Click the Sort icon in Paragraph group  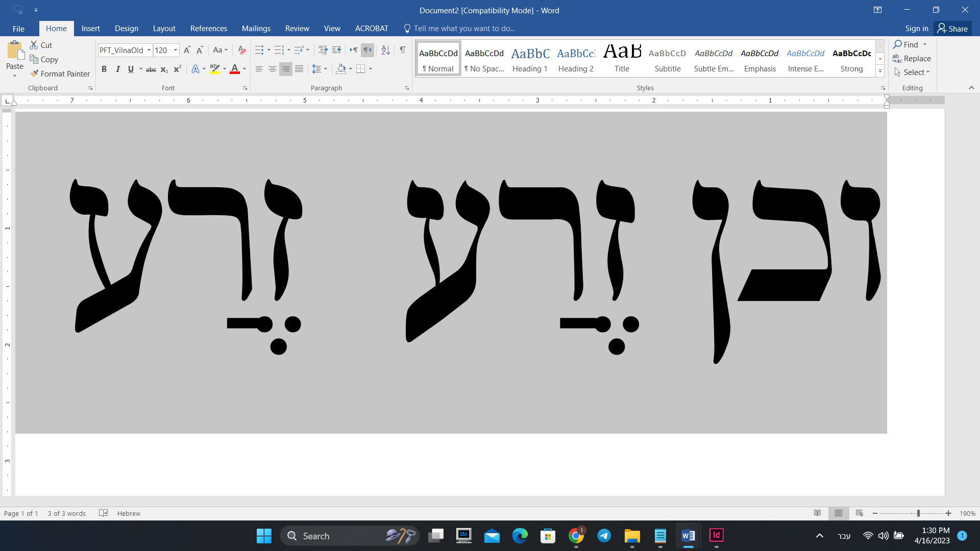pyautogui.click(x=386, y=50)
